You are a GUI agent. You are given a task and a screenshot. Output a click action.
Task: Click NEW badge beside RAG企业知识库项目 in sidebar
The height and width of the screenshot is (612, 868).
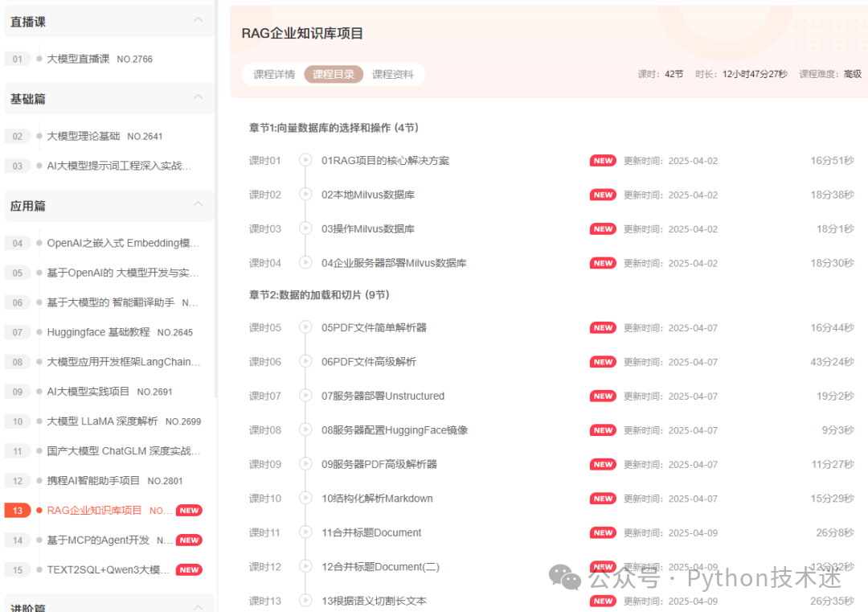(189, 511)
